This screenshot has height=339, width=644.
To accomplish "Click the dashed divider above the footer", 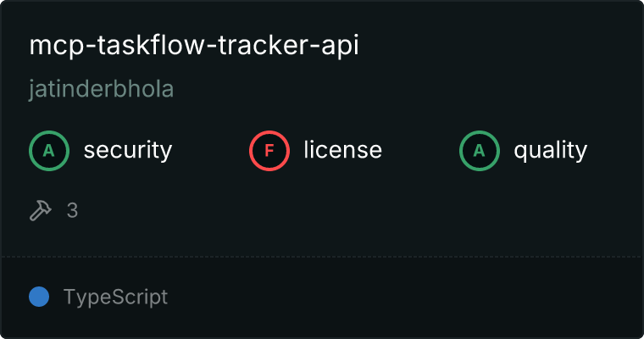I will [x=322, y=256].
